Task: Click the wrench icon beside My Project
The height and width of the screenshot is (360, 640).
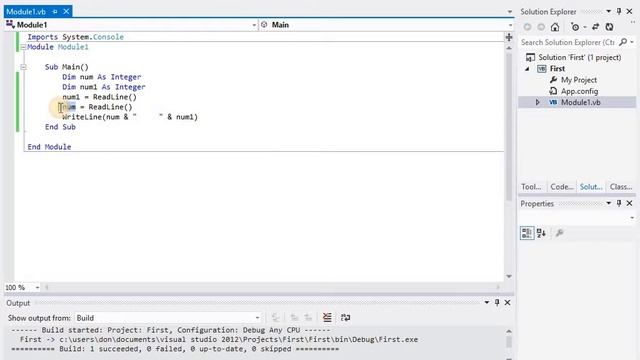Action: 553,80
